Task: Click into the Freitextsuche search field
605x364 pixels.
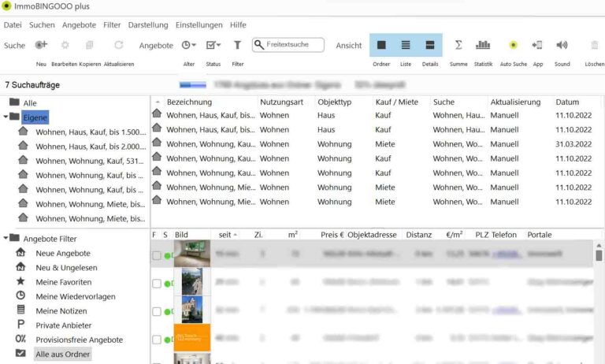Action: pyautogui.click(x=293, y=46)
